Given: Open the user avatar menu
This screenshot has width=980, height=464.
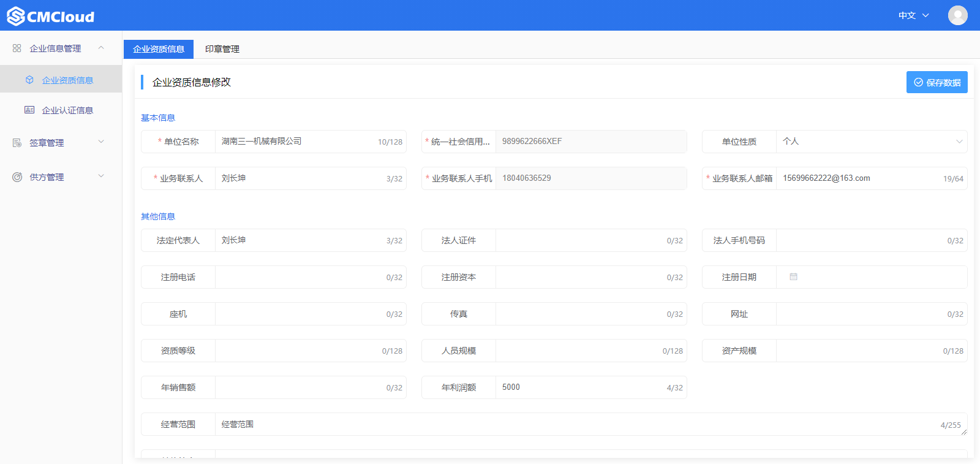Looking at the screenshot, I should click(x=957, y=15).
